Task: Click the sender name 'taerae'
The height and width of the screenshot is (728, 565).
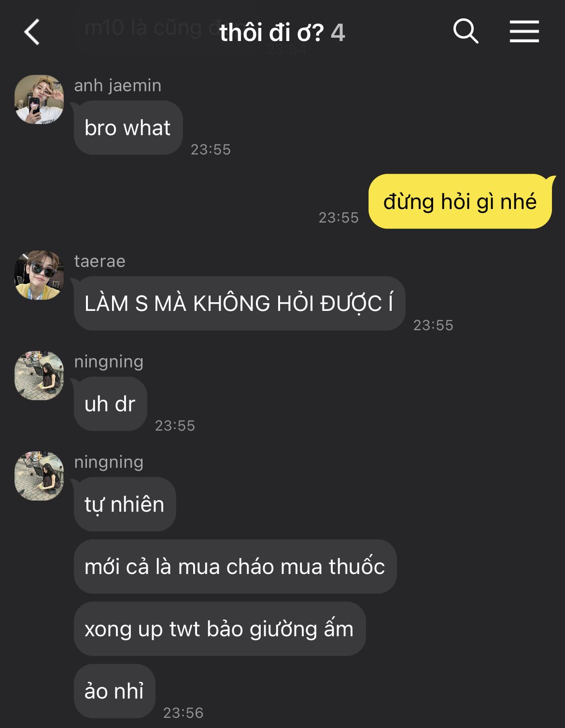Action: point(100,261)
